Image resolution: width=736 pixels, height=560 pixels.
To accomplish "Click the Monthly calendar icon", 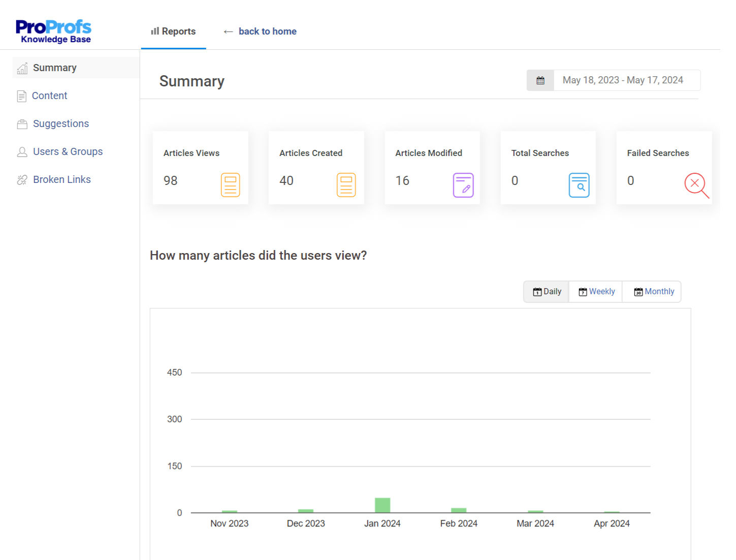I will pos(638,292).
